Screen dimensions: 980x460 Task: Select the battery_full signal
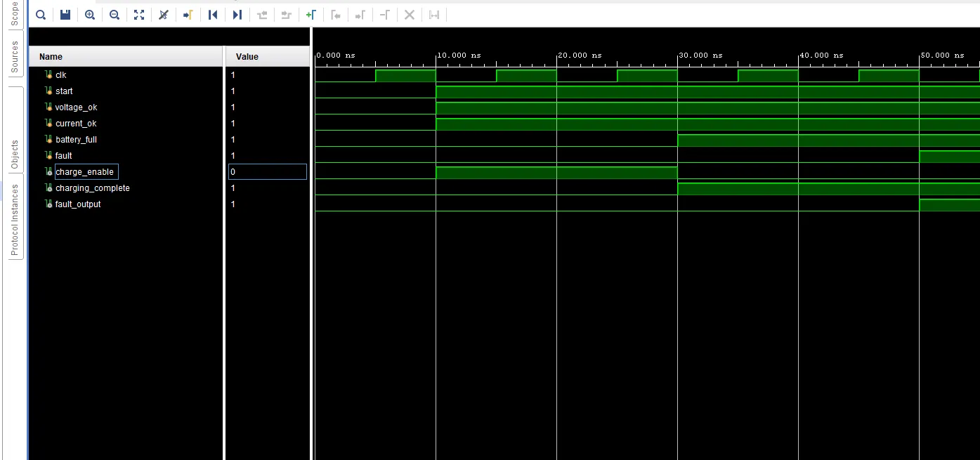coord(76,140)
